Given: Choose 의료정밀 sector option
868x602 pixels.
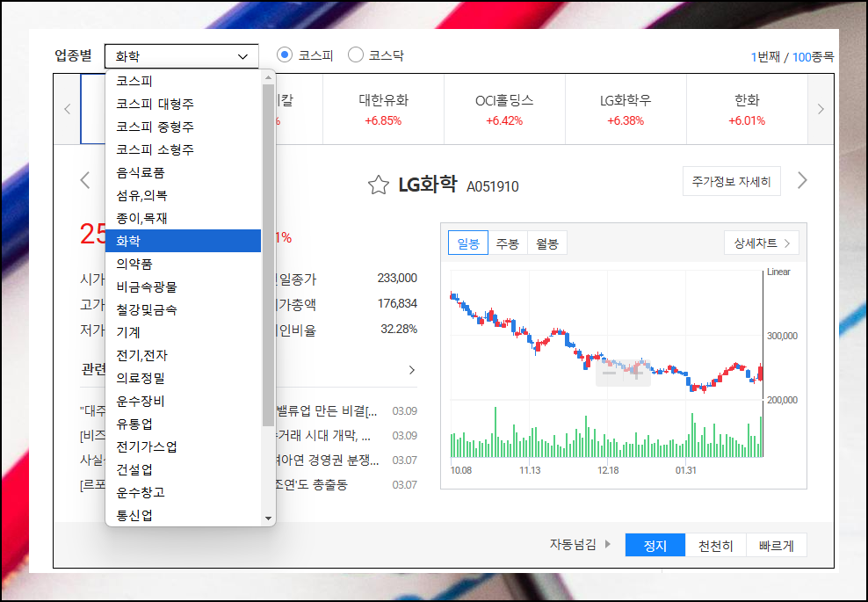Looking at the screenshot, I should tap(183, 378).
